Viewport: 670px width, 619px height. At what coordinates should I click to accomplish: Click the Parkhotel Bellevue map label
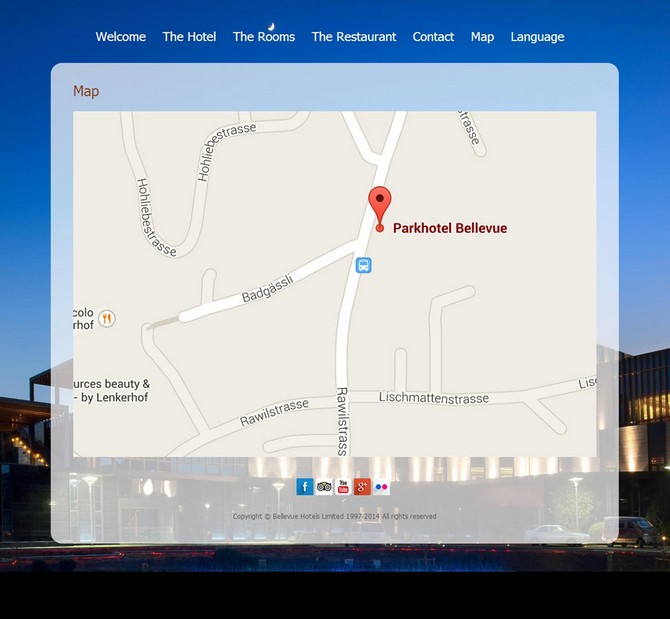pyautogui.click(x=449, y=228)
